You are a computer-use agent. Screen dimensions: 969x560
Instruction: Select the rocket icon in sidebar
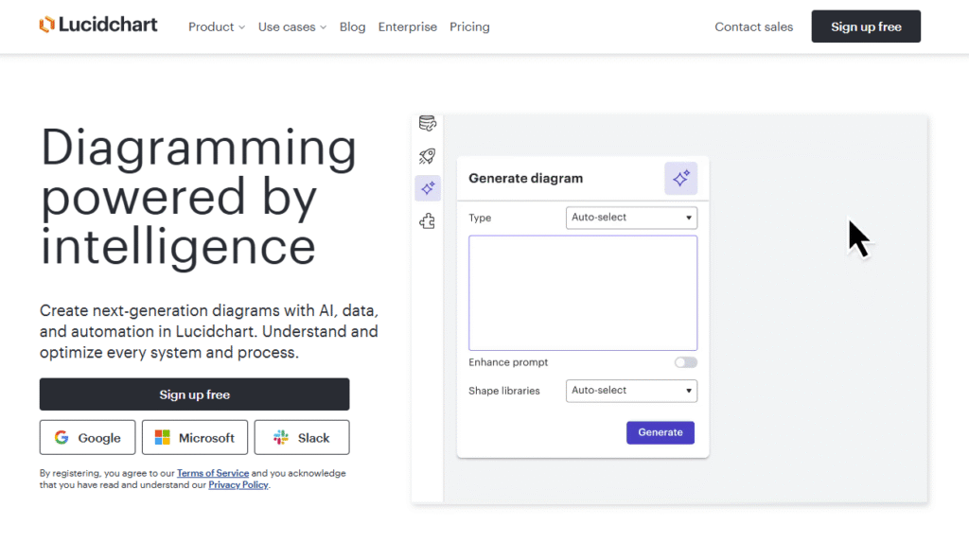[x=428, y=156]
